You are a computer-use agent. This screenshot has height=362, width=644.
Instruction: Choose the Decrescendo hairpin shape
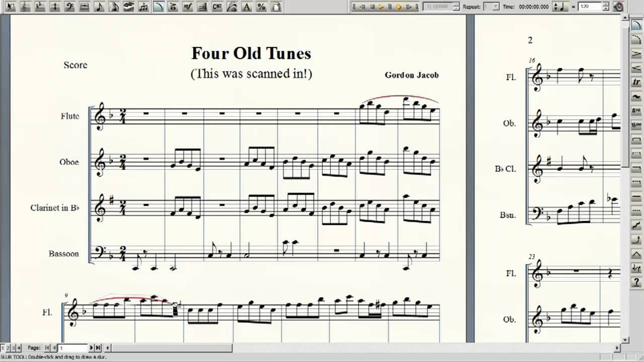tap(636, 53)
